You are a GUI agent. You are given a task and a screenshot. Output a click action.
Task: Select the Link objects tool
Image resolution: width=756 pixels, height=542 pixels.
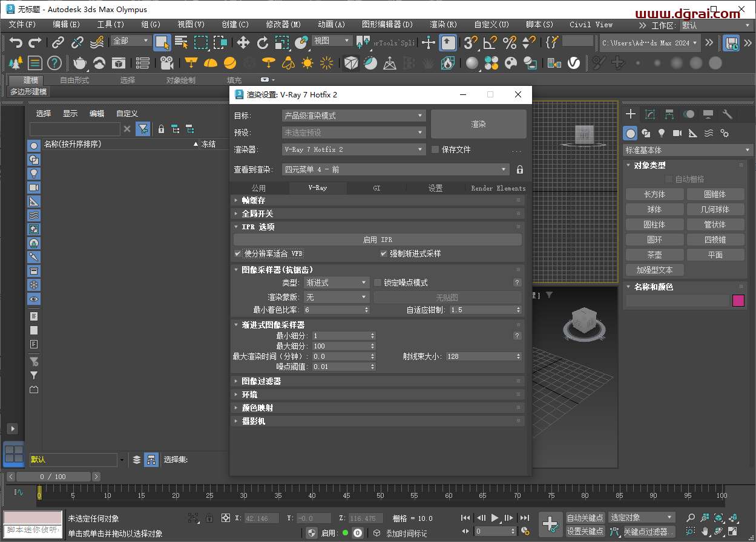click(58, 42)
